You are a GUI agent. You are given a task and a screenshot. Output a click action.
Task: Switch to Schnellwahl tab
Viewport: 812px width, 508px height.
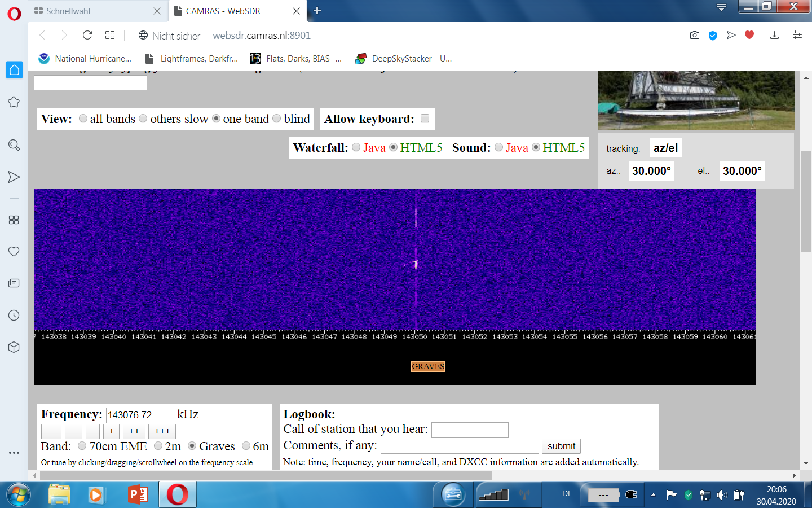coord(98,11)
